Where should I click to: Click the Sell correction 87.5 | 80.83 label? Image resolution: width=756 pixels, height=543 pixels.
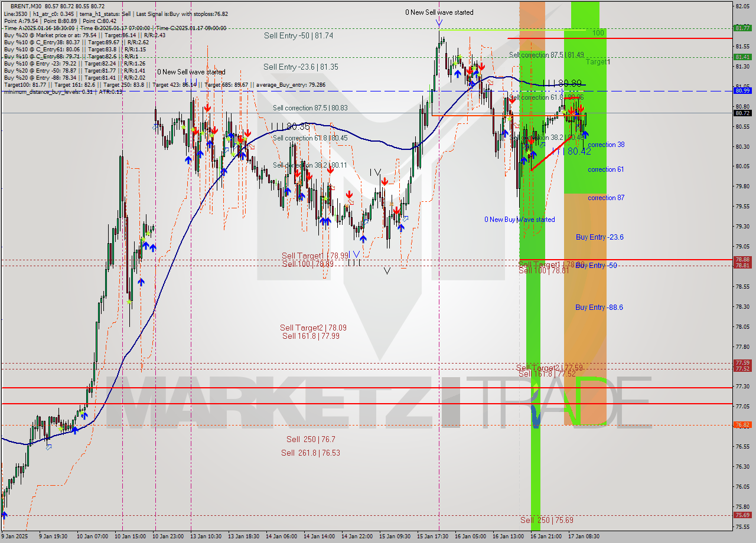[310, 108]
